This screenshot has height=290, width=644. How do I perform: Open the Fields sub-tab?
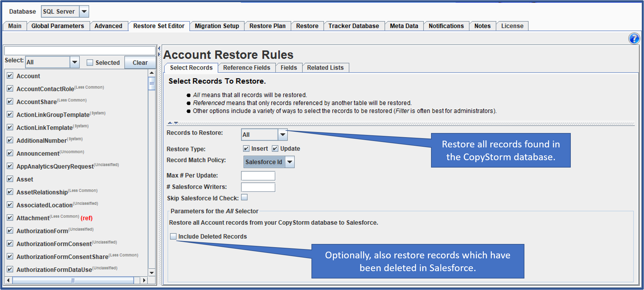coord(289,67)
